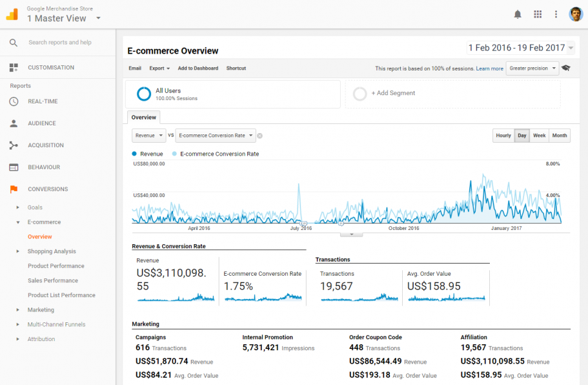Screen dimensions: 588x385
Task: Click the Behaviour section icon
Action: (x=14, y=167)
